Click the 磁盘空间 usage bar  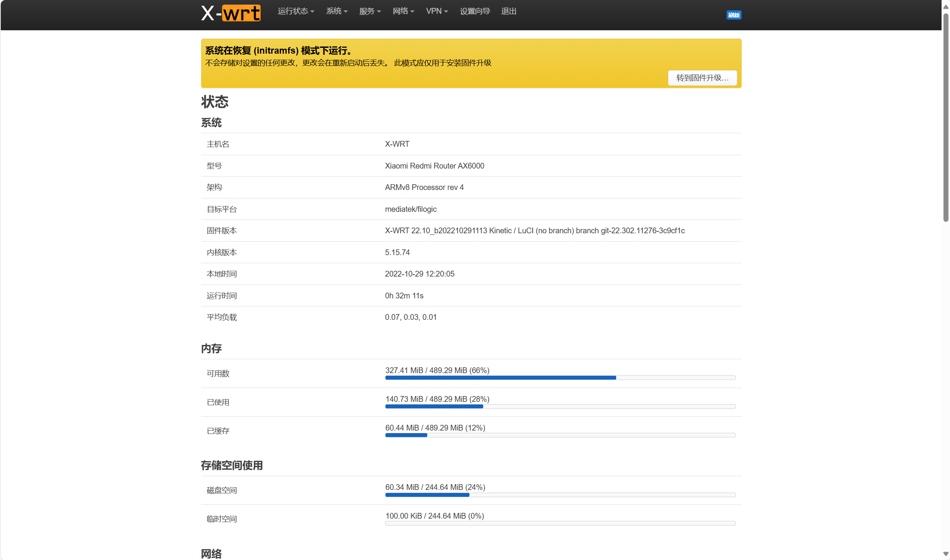(560, 495)
